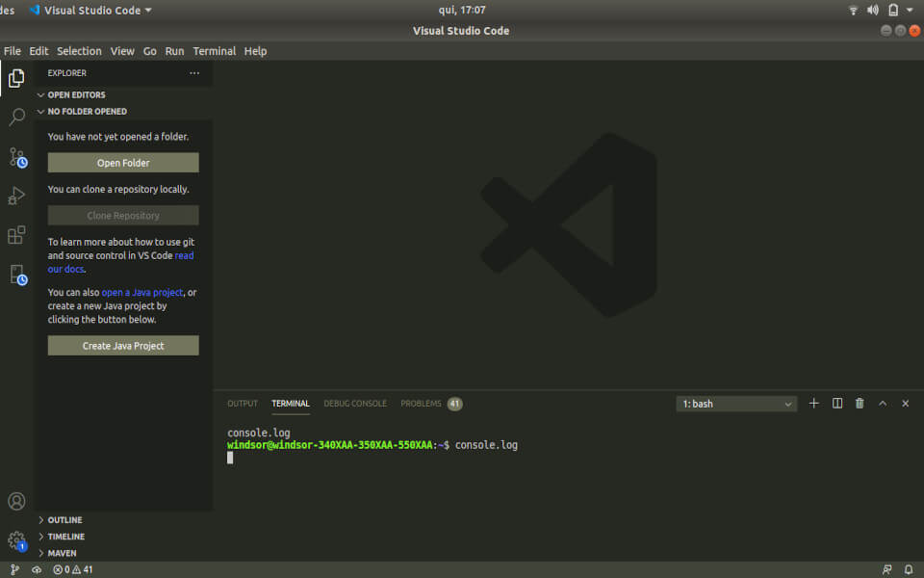Open the system volume indicator
The width and height of the screenshot is (924, 578).
click(x=873, y=10)
